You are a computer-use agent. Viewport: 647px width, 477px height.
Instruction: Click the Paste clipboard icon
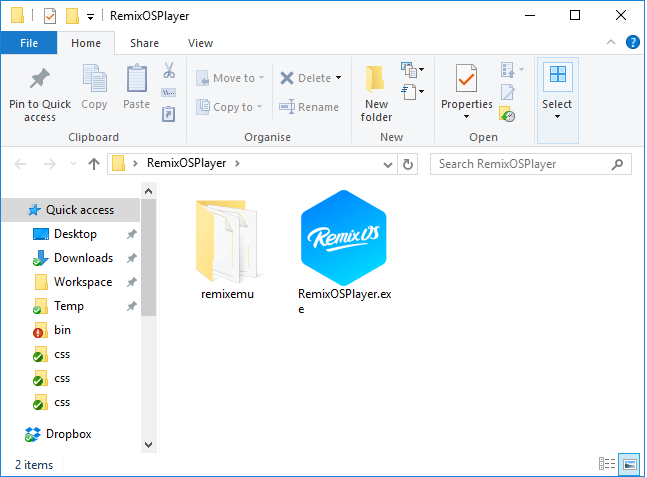click(x=137, y=78)
